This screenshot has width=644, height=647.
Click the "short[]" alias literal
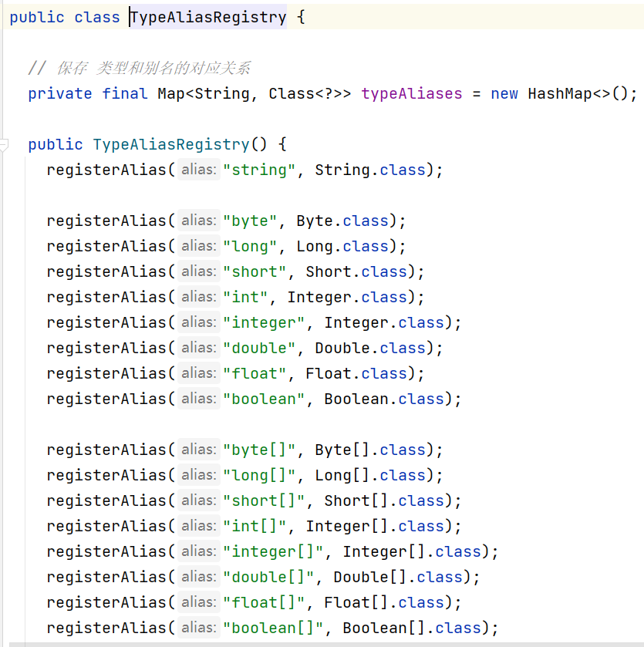click(264, 501)
